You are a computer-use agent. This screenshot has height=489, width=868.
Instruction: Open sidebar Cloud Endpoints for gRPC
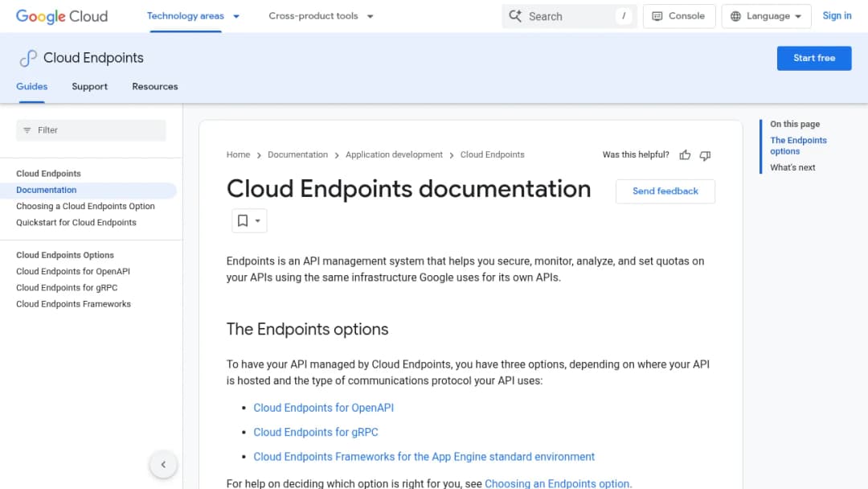click(x=67, y=287)
